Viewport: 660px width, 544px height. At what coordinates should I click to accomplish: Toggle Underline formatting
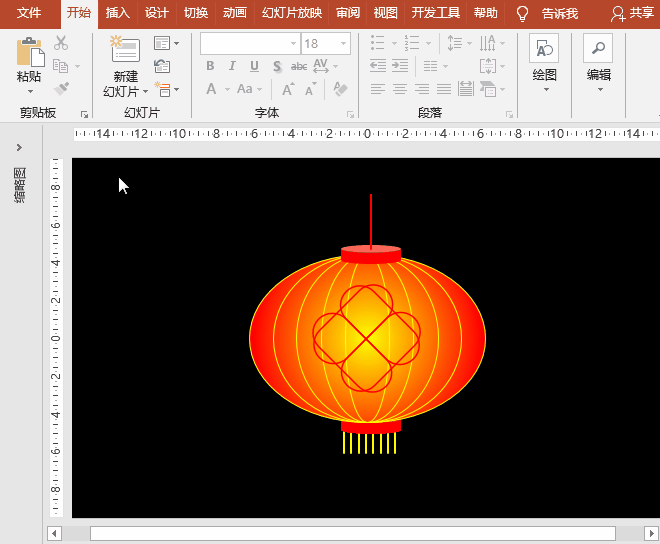pos(254,66)
